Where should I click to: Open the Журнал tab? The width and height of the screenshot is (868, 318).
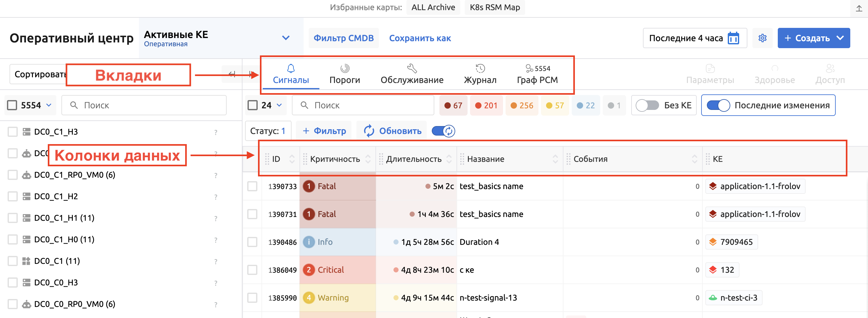[x=480, y=74]
